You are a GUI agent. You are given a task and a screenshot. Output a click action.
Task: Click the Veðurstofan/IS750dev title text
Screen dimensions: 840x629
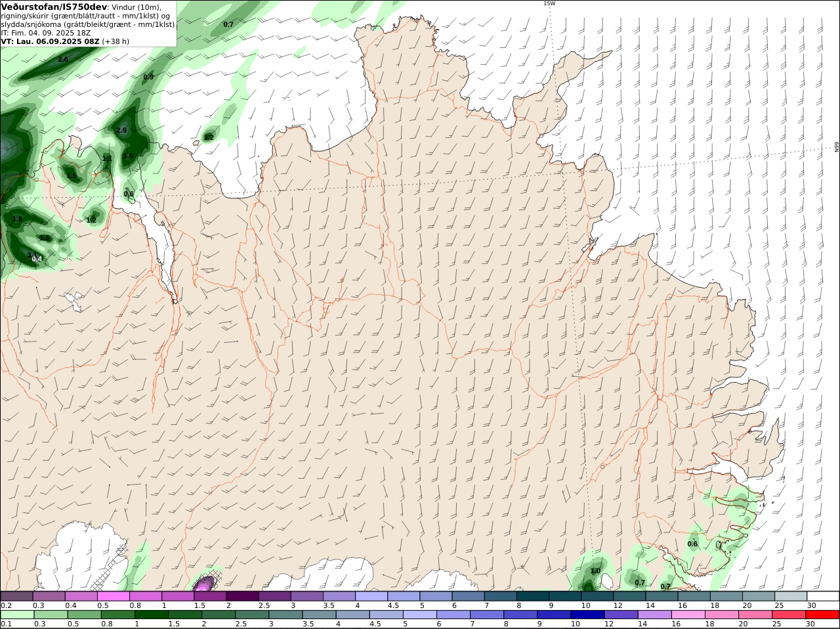[x=54, y=7]
